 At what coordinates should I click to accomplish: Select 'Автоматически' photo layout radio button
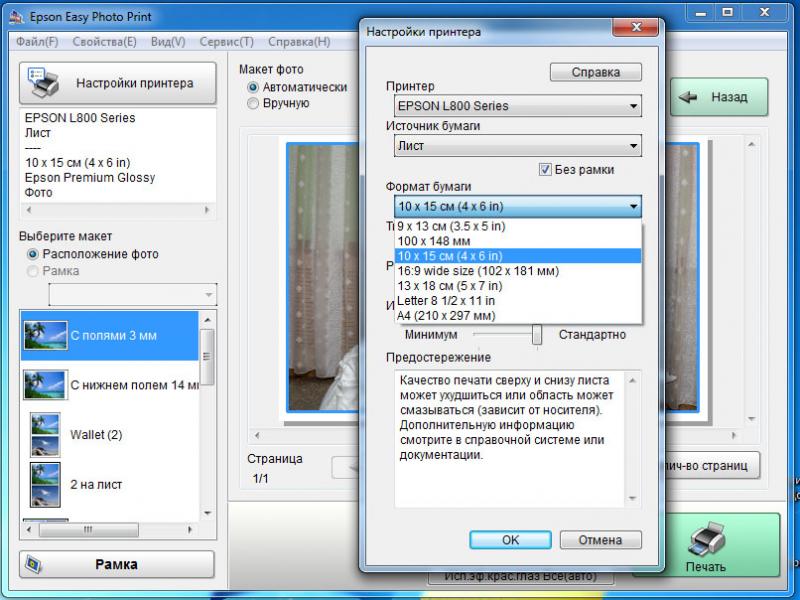click(253, 87)
